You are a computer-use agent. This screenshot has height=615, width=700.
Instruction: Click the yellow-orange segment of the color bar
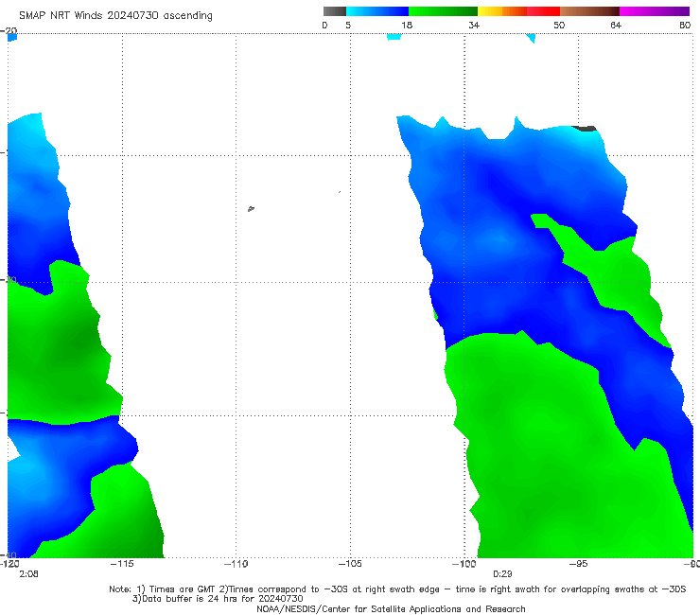coord(502,11)
